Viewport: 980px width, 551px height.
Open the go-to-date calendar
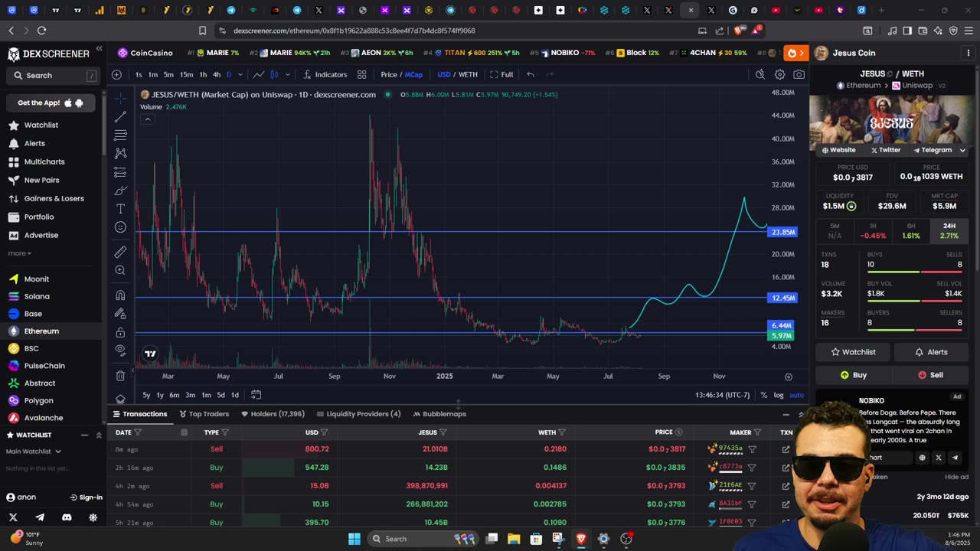[x=256, y=395]
